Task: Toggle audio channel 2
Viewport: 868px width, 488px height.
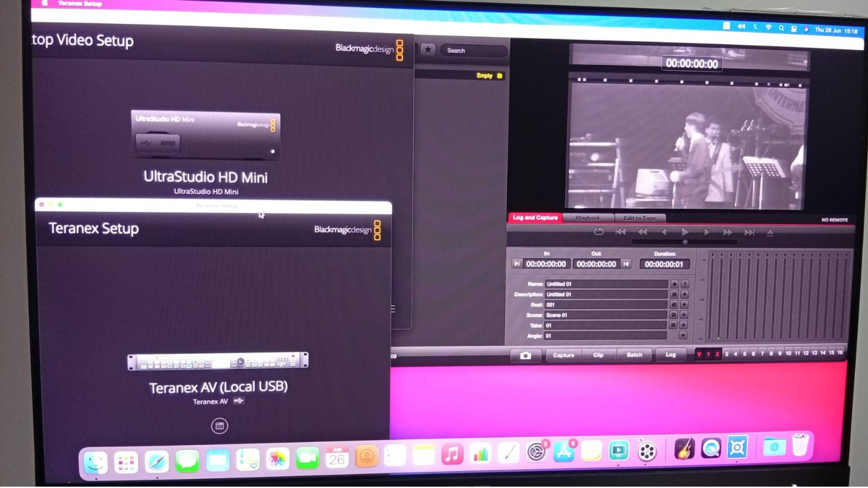Action: pos(717,354)
